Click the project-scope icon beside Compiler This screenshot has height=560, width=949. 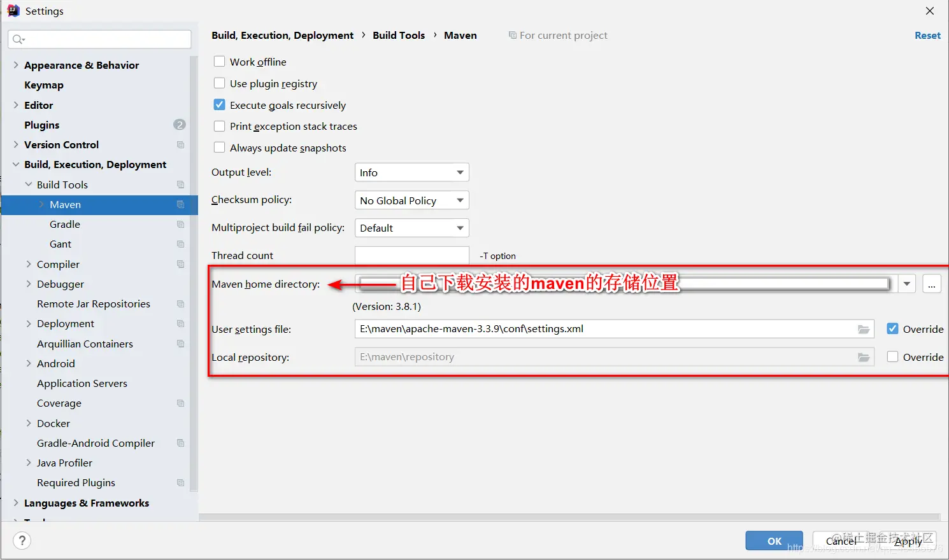coord(180,264)
